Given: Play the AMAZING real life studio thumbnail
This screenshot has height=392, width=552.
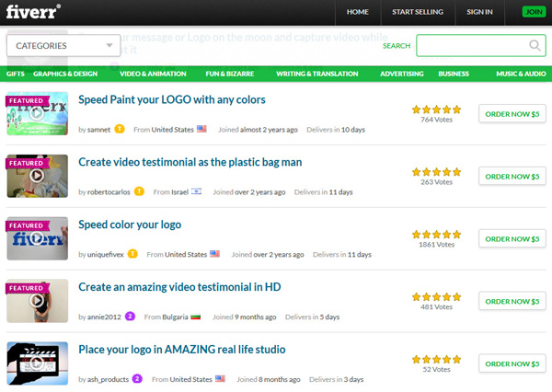Looking at the screenshot, I should click(x=37, y=363).
